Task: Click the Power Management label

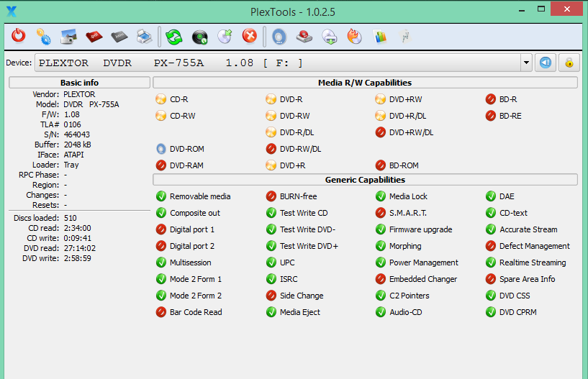Action: click(x=424, y=262)
